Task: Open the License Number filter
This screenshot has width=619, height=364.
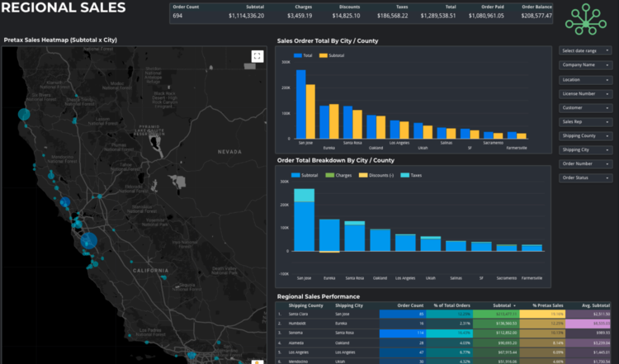Action: pyautogui.click(x=585, y=93)
